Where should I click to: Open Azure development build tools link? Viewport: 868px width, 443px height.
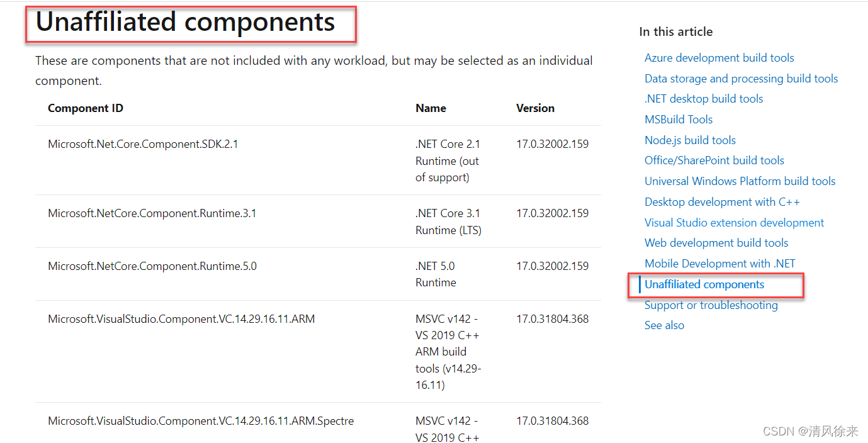click(719, 58)
